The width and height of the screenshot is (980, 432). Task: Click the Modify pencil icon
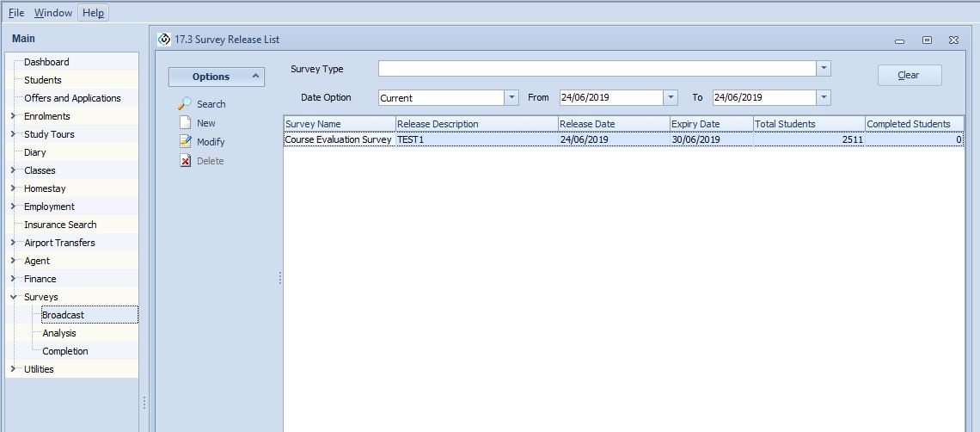point(185,142)
